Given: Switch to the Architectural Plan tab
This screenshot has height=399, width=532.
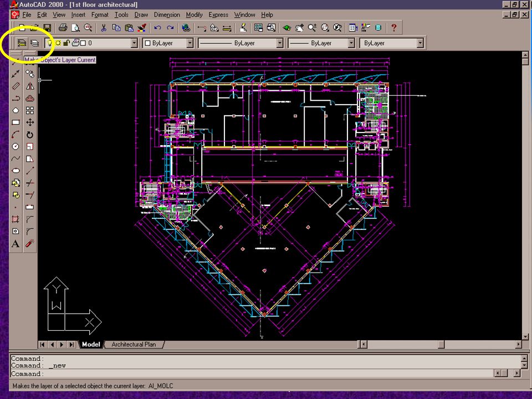Looking at the screenshot, I should coord(134,344).
